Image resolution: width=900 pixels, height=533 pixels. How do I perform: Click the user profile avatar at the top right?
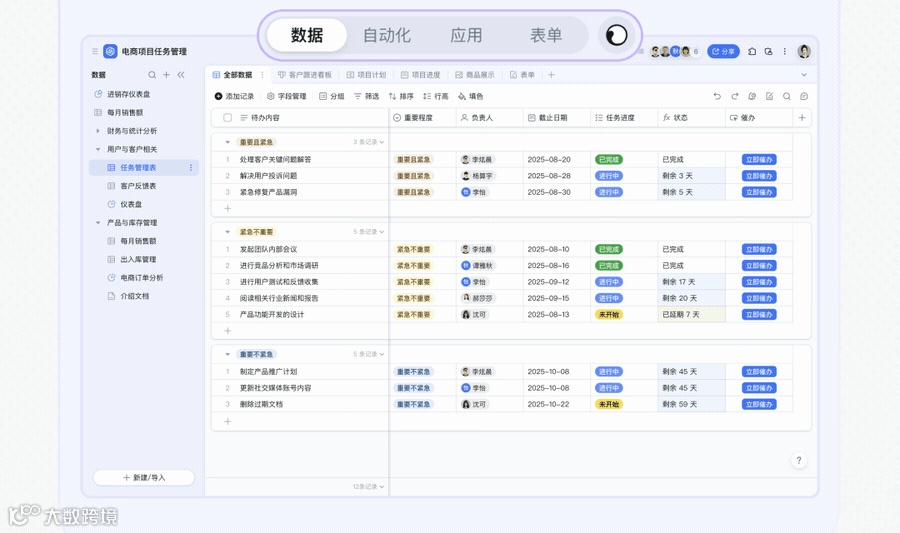pos(804,51)
